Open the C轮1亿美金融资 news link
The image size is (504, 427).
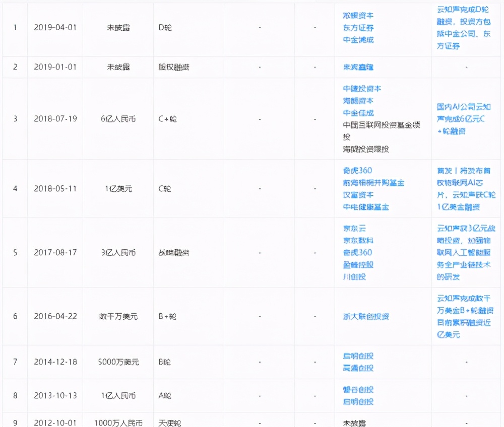[x=466, y=189]
